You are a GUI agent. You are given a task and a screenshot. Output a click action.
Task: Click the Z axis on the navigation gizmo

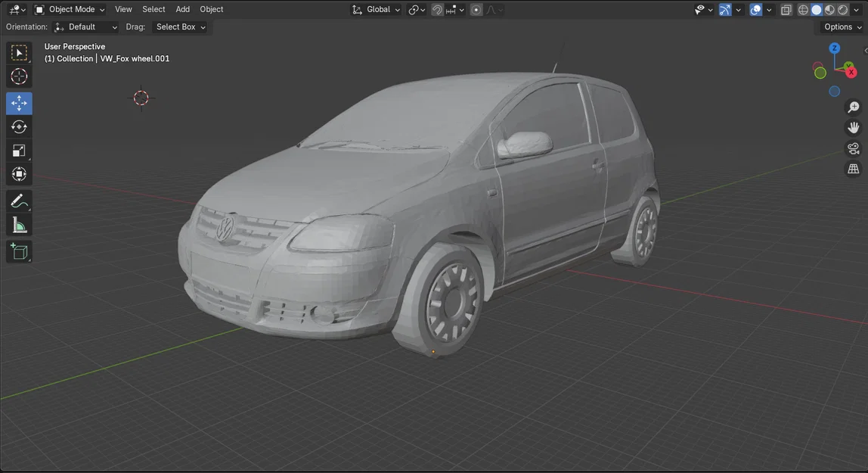pyautogui.click(x=834, y=47)
